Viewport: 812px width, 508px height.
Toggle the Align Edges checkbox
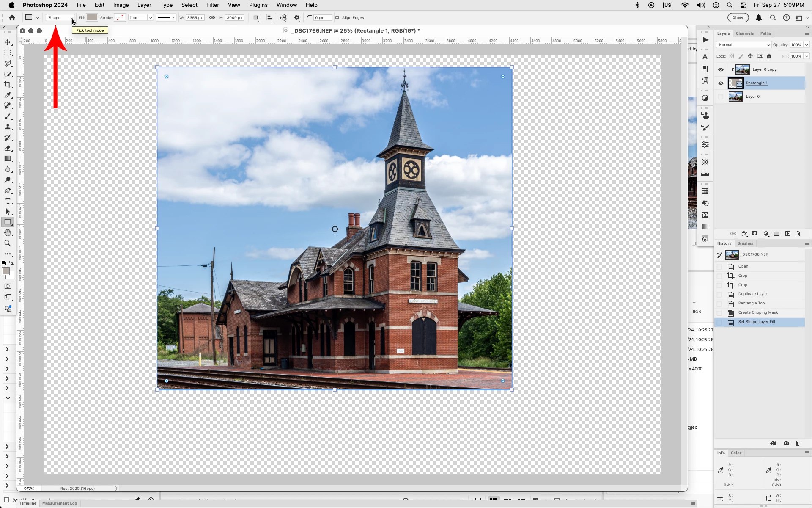(337, 18)
